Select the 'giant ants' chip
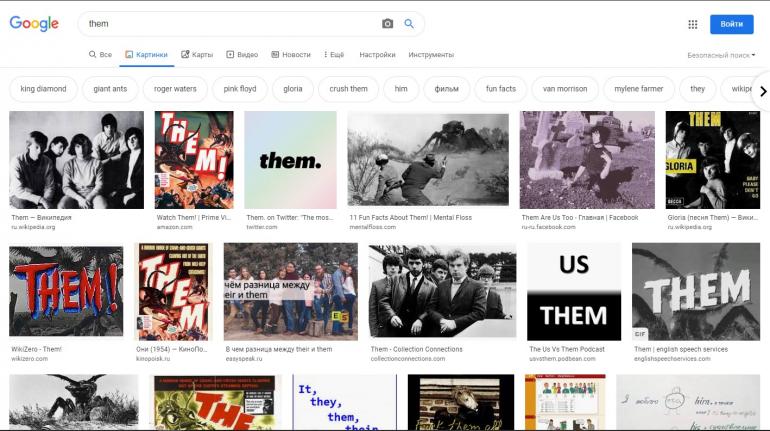 pyautogui.click(x=110, y=89)
